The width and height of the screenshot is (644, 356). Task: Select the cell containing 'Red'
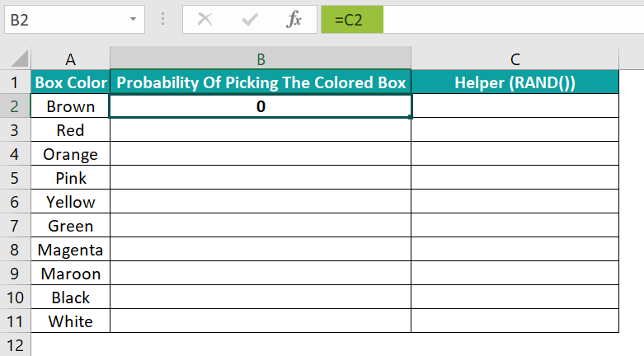[x=71, y=129]
